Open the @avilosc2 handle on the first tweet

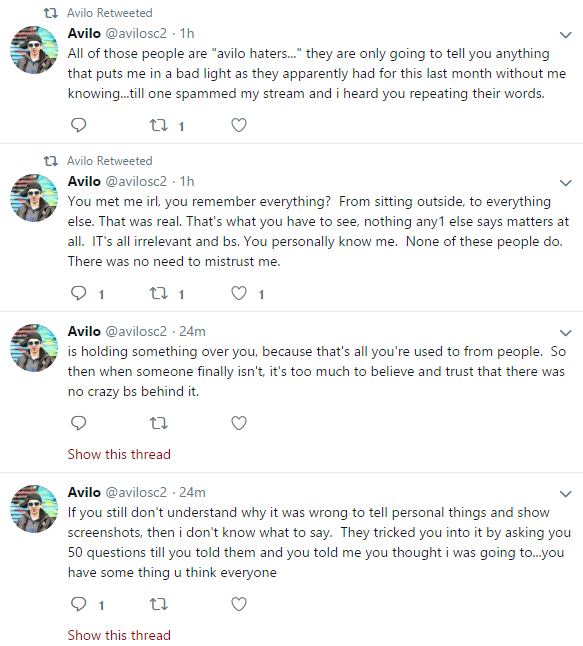pos(136,33)
